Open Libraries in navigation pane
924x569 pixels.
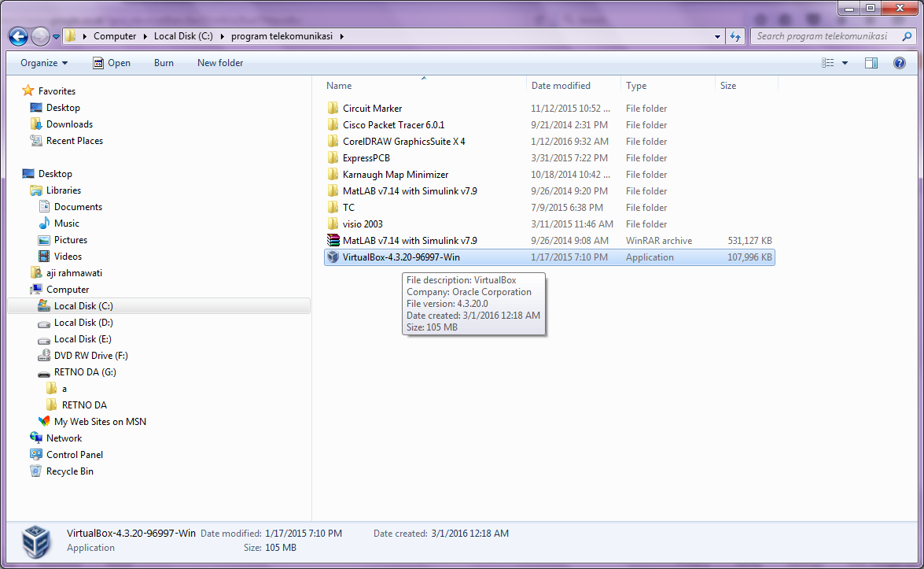64,190
